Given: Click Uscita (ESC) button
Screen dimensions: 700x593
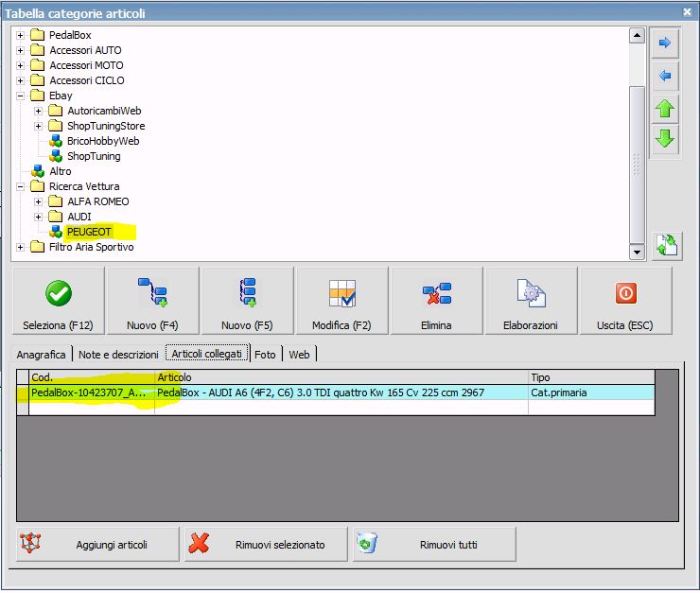Looking at the screenshot, I should 625,301.
